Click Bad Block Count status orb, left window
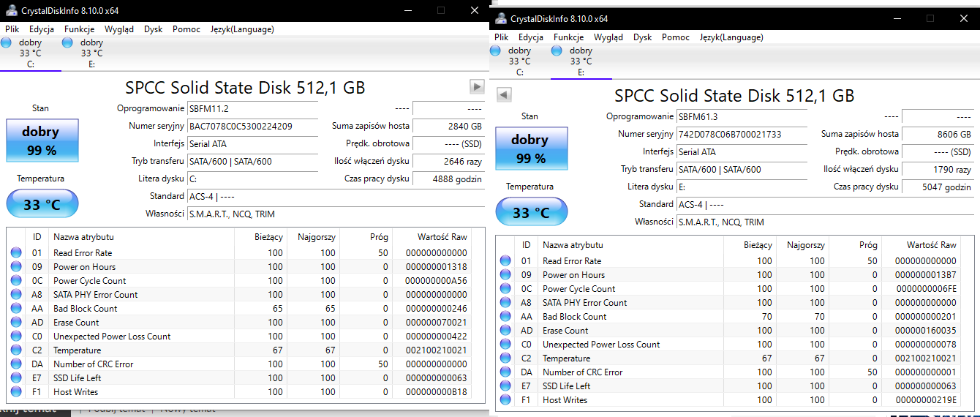The width and height of the screenshot is (980, 417). point(16,309)
